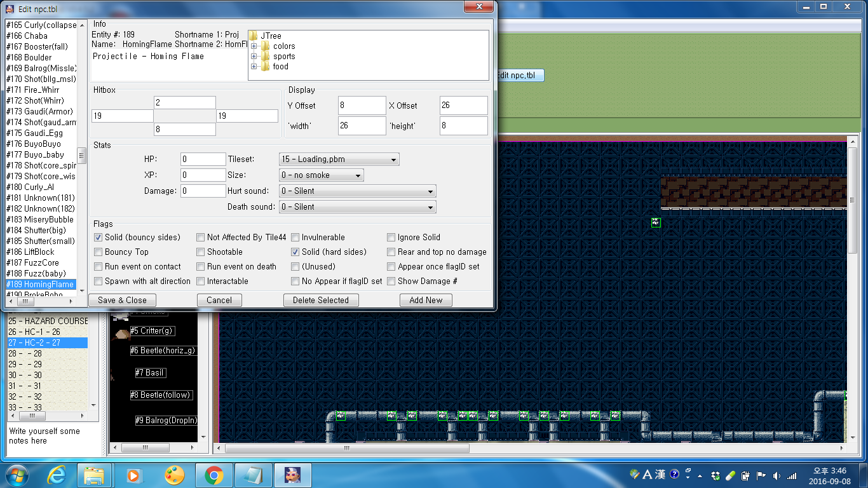The width and height of the screenshot is (868, 488).
Task: Switch to the map editor taskbar icon
Action: (x=292, y=475)
